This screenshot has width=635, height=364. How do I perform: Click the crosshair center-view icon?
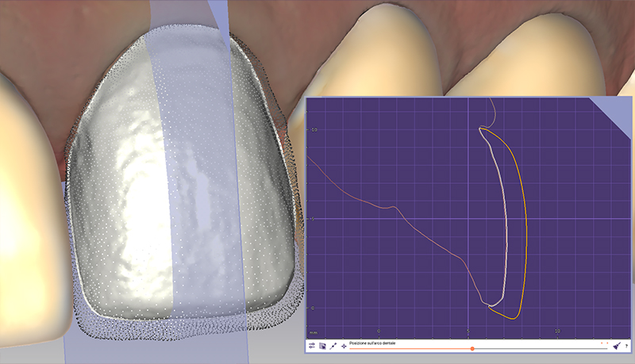click(x=344, y=347)
